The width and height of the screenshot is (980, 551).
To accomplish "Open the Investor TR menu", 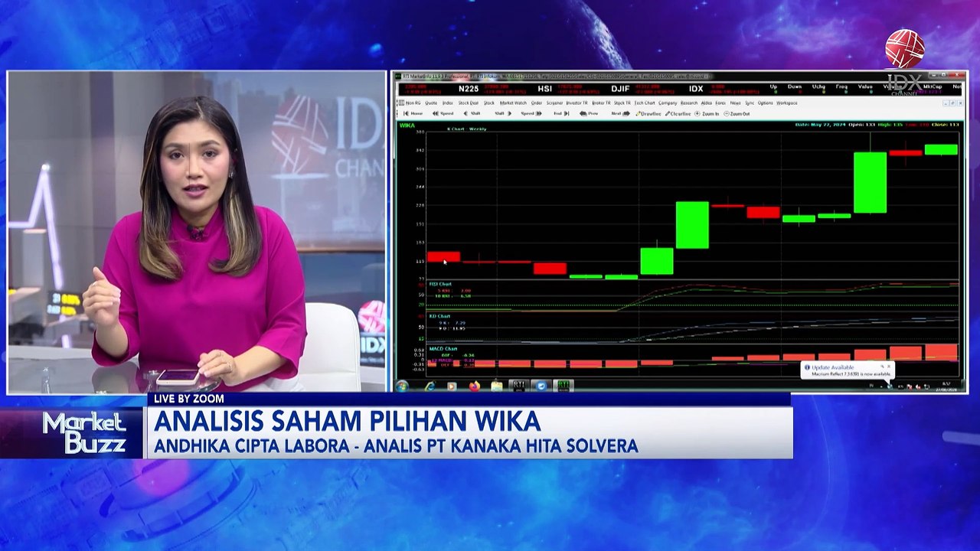I will [x=577, y=103].
